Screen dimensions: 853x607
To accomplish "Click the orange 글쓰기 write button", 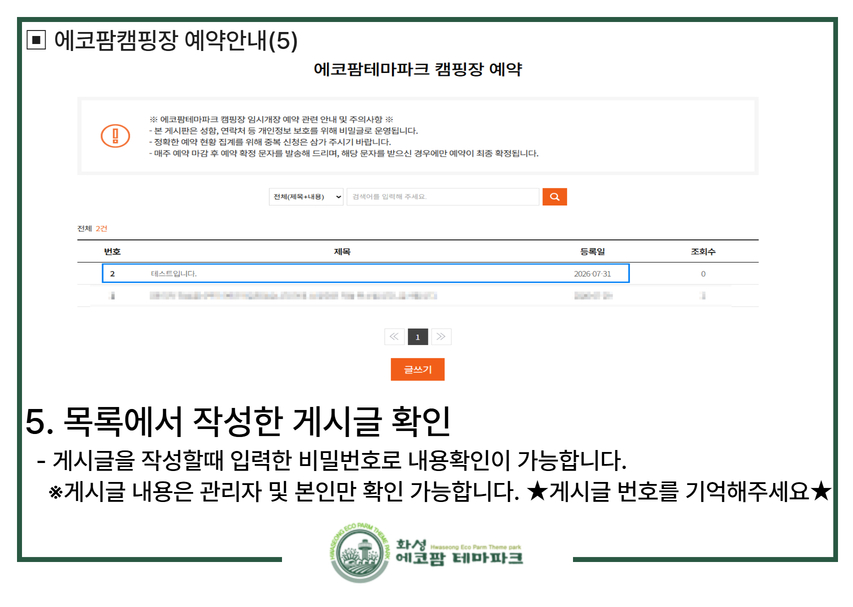I will (x=417, y=369).
